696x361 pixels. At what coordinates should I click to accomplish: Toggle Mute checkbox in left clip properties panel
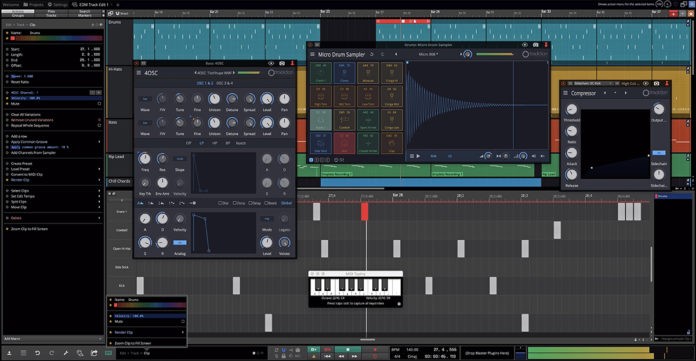(99, 103)
